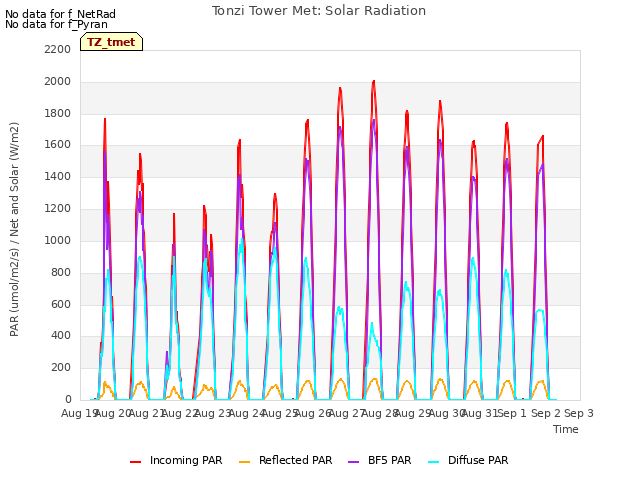Click the Aug 26 x-axis label
This screenshot has width=640, height=480.
313,413
